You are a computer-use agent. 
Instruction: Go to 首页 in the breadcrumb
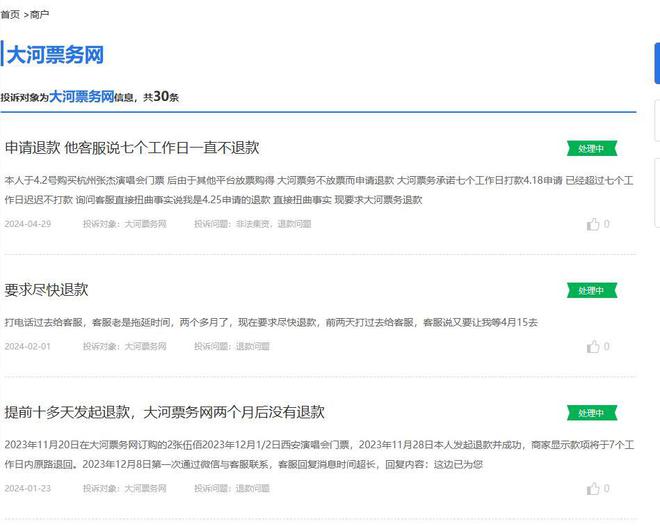coord(10,14)
